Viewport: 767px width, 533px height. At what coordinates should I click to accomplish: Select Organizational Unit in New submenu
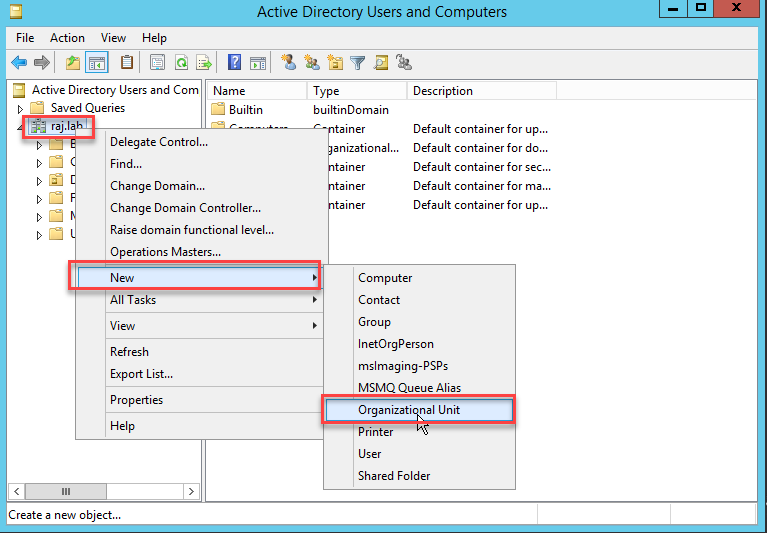coord(419,410)
